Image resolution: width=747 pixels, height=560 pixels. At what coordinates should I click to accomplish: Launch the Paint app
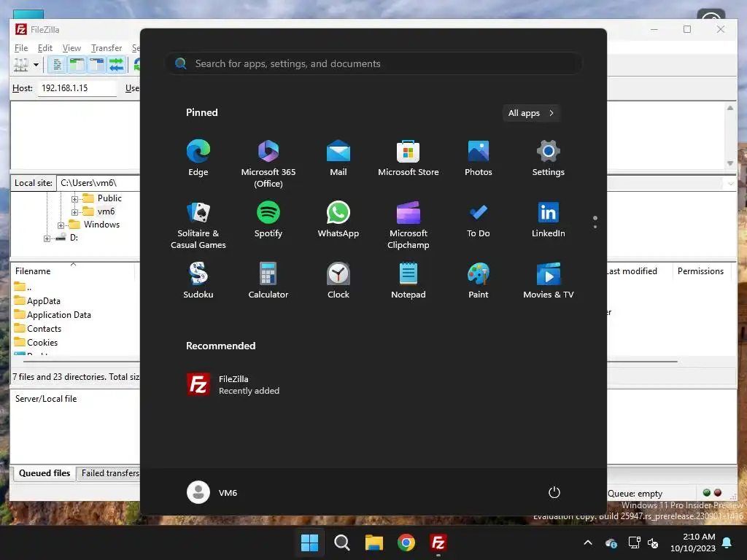click(x=479, y=281)
